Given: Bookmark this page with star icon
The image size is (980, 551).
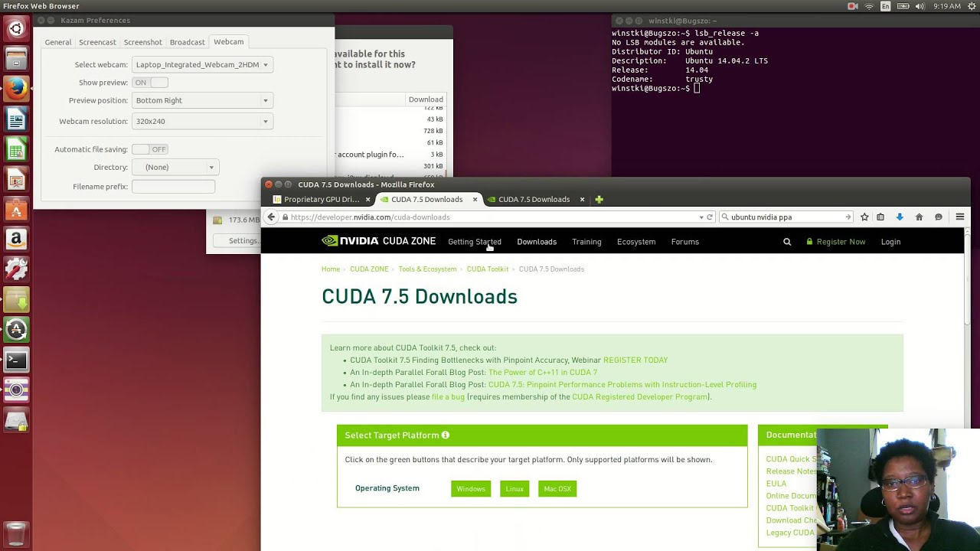Looking at the screenshot, I should (864, 217).
